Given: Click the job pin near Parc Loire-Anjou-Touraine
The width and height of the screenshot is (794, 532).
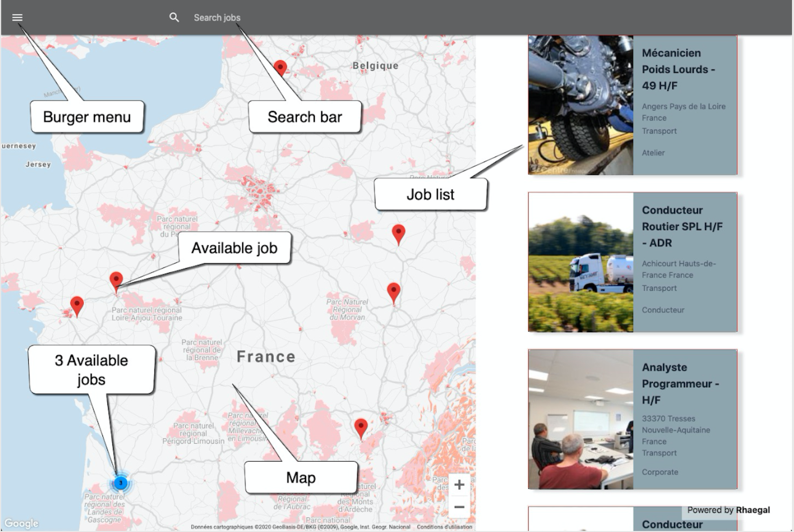Looking at the screenshot, I should click(116, 281).
